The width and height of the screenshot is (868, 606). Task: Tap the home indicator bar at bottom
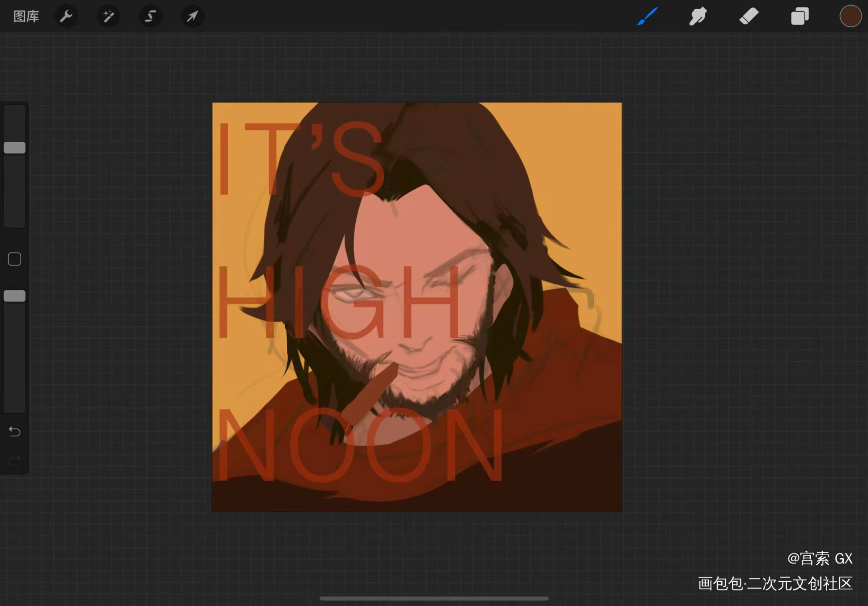pos(434,599)
